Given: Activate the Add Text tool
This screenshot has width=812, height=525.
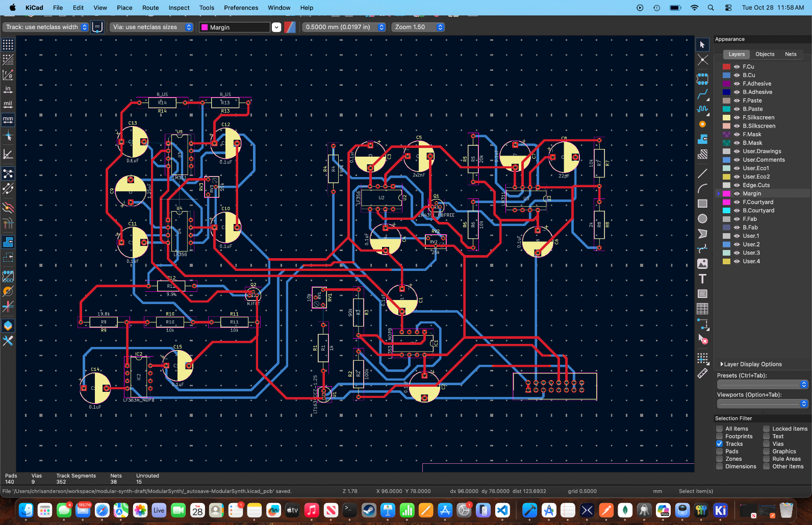Looking at the screenshot, I should click(x=702, y=279).
